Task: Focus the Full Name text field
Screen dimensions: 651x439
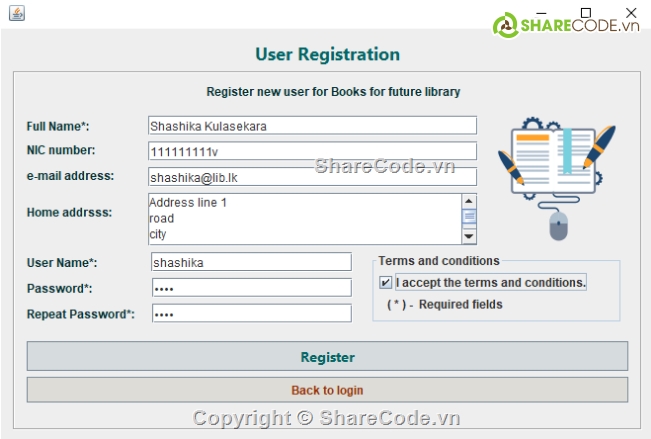Action: pos(311,126)
